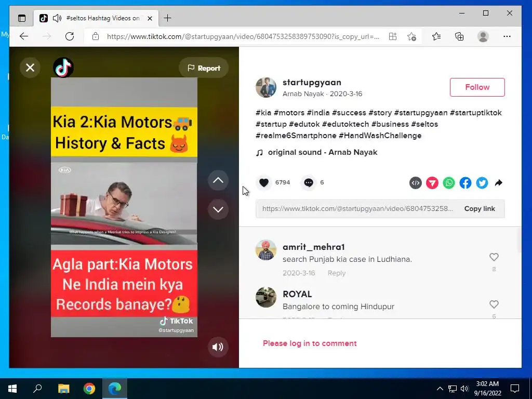The width and height of the screenshot is (532, 399).
Task: Show hidden system tray icons
Action: point(440,389)
